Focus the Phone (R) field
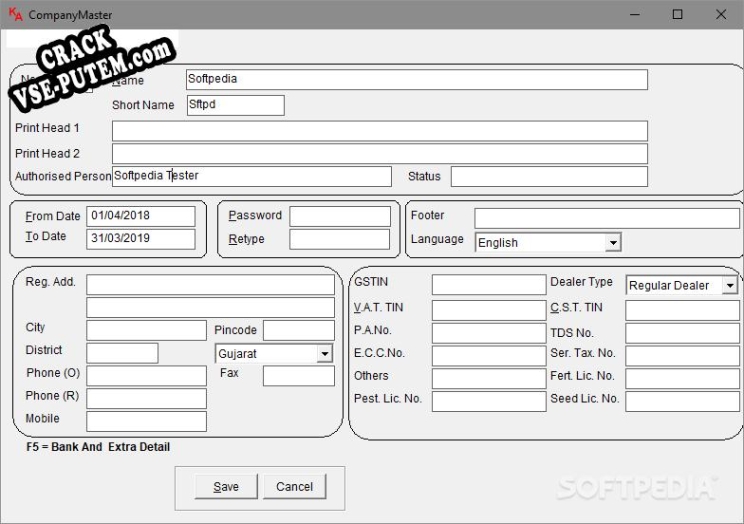 (x=147, y=398)
